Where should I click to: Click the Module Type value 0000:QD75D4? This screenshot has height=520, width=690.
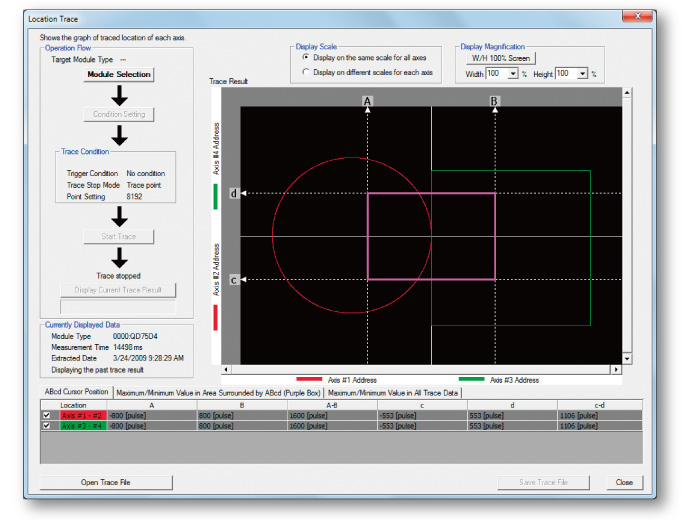(135, 336)
